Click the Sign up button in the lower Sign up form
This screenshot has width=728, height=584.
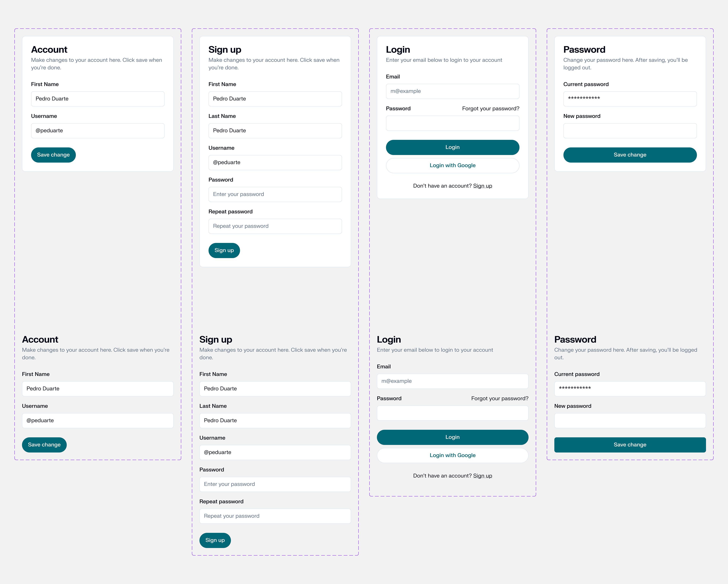[215, 540]
